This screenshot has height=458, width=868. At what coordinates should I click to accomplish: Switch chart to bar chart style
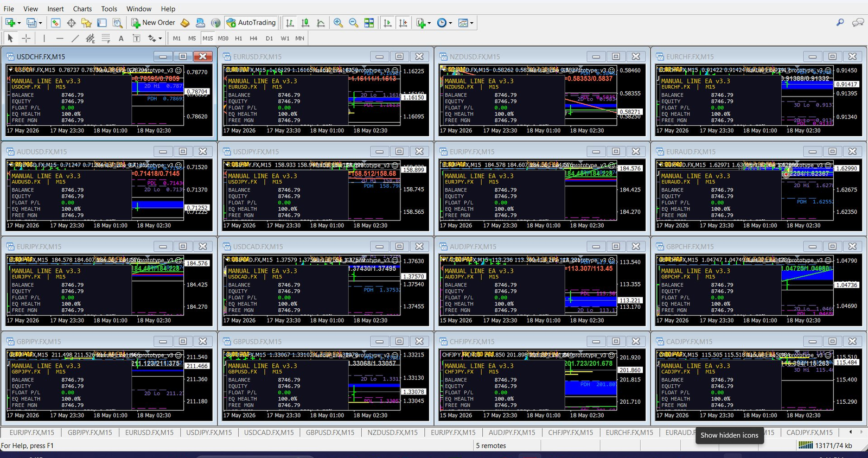pos(290,23)
